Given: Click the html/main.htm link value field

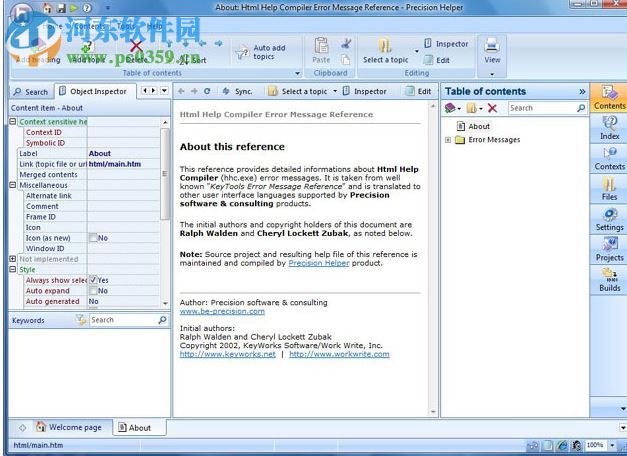Looking at the screenshot, I should click(x=123, y=164).
